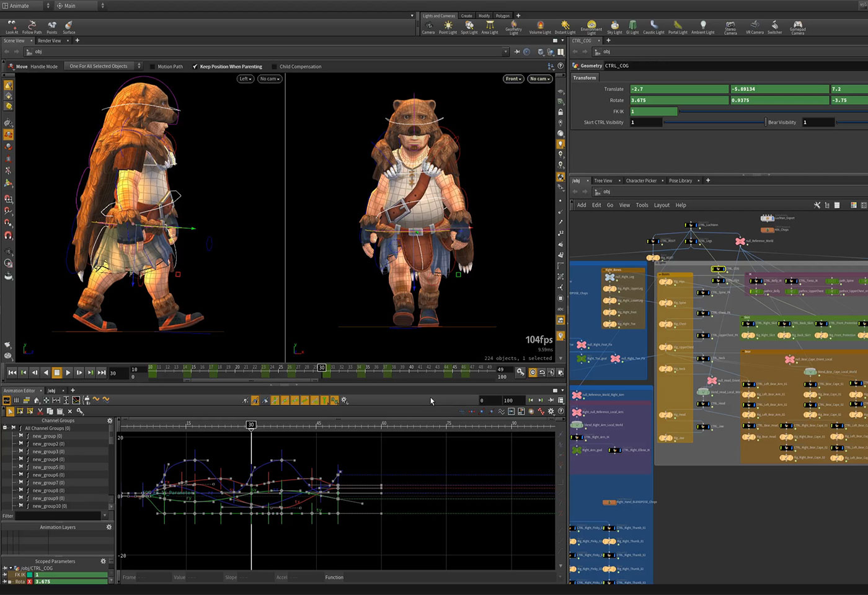Jump to last frame
The height and width of the screenshot is (595, 868).
102,372
